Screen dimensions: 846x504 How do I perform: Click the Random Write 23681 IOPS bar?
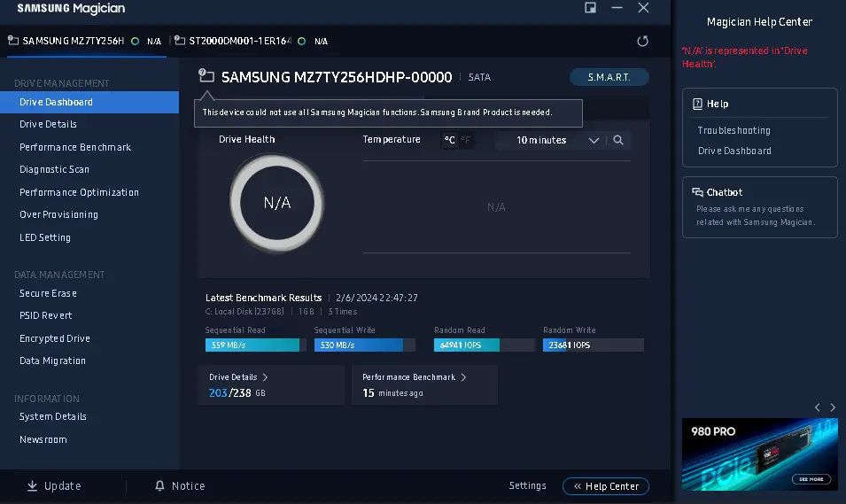click(x=594, y=345)
